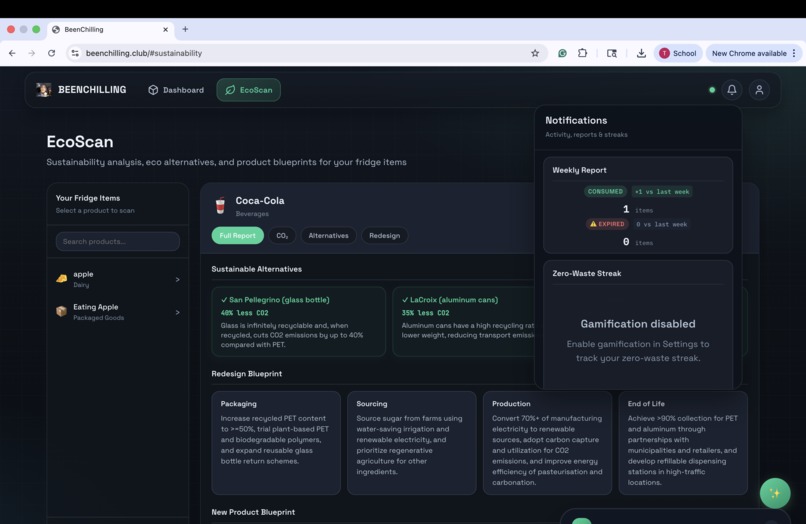Click the Eating Apple package icon
The height and width of the screenshot is (524, 806).
point(62,312)
